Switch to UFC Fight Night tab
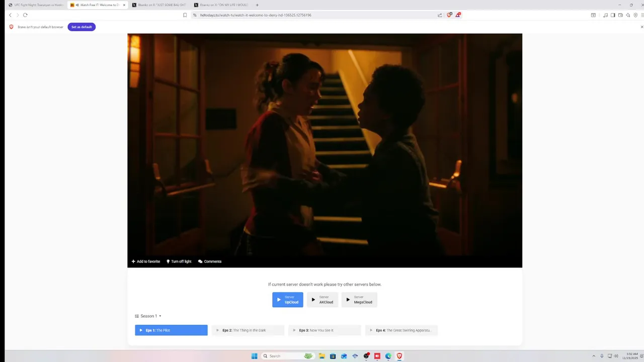The height and width of the screenshot is (362, 644). click(35, 5)
